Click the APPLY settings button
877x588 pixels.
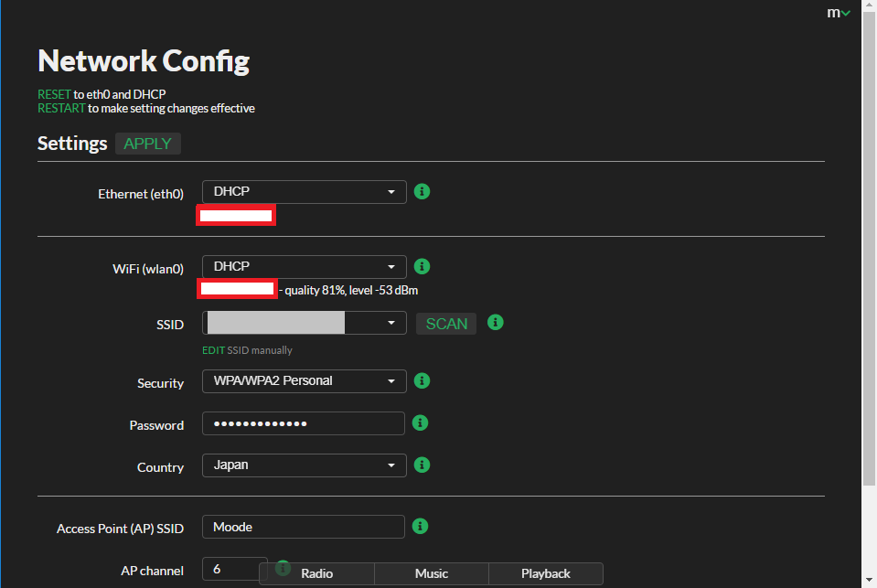[x=147, y=144]
